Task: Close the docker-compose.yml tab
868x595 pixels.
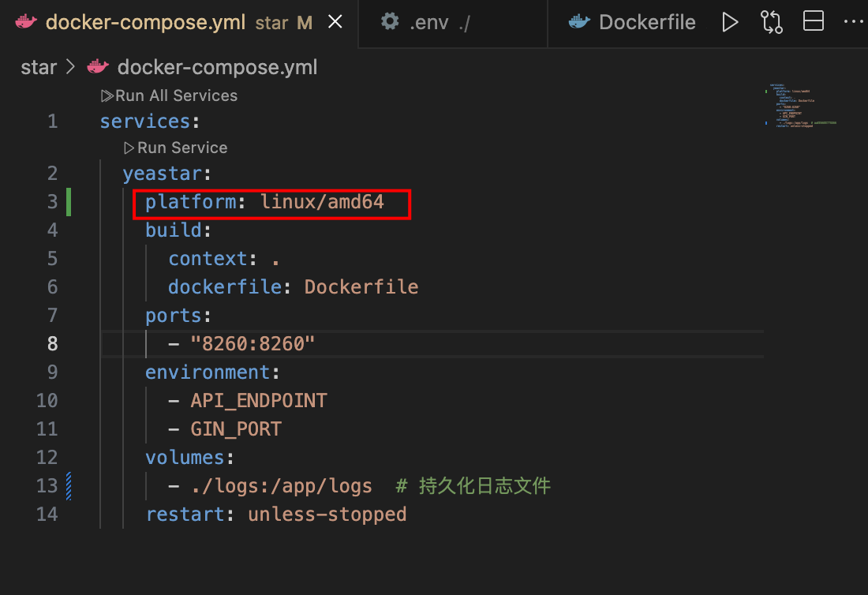Action: (335, 22)
